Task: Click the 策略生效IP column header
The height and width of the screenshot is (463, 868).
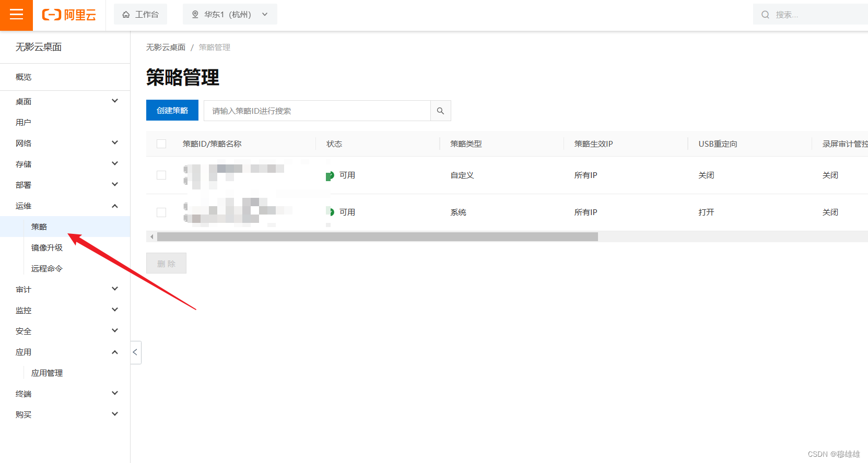Action: coord(594,144)
